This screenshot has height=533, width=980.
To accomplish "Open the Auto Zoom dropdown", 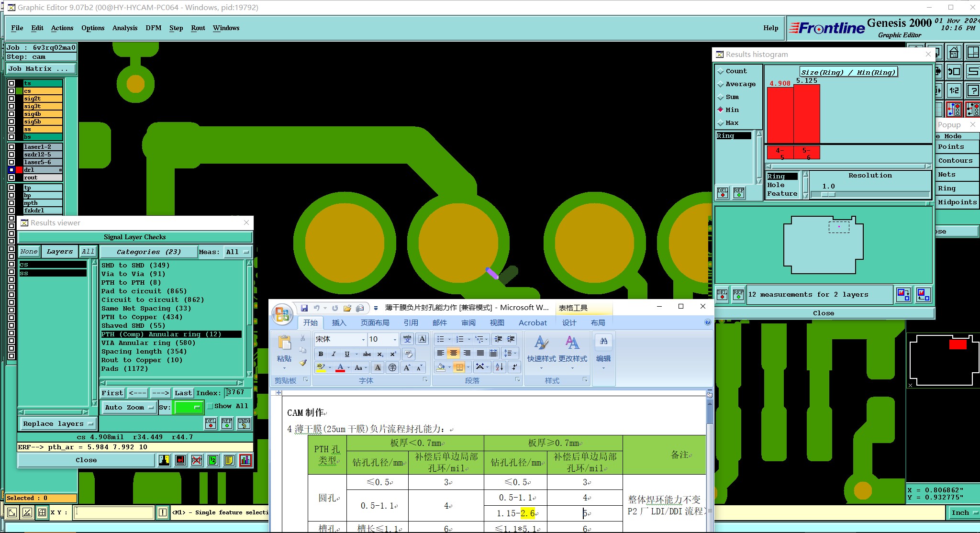I will (129, 408).
